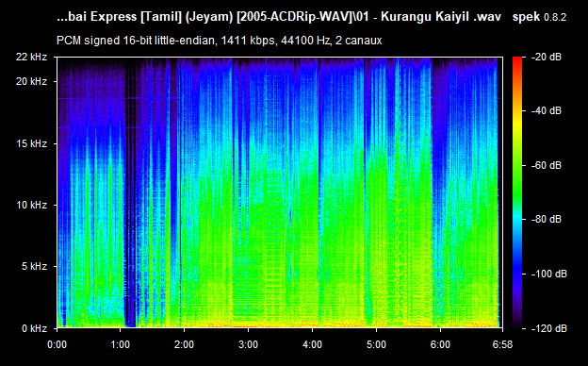Click the spek 0.8.2 version text
Viewport: 588px width, 366px height.
pyautogui.click(x=539, y=17)
